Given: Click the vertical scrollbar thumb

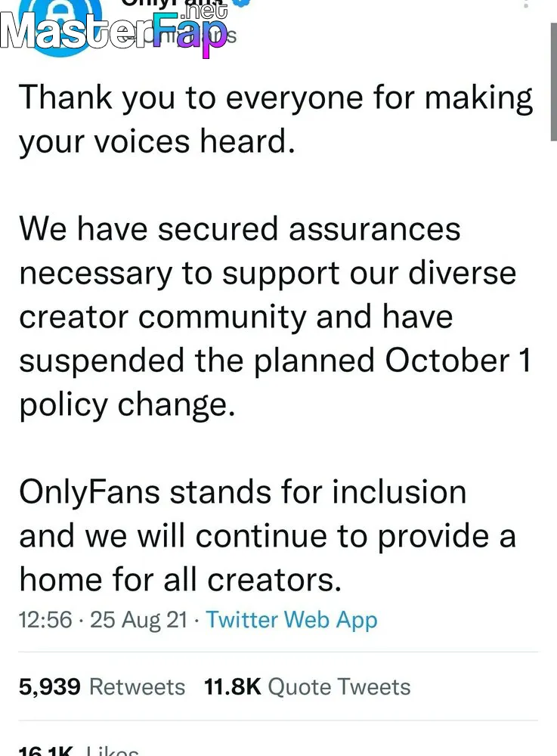Looking at the screenshot, I should point(553,81).
